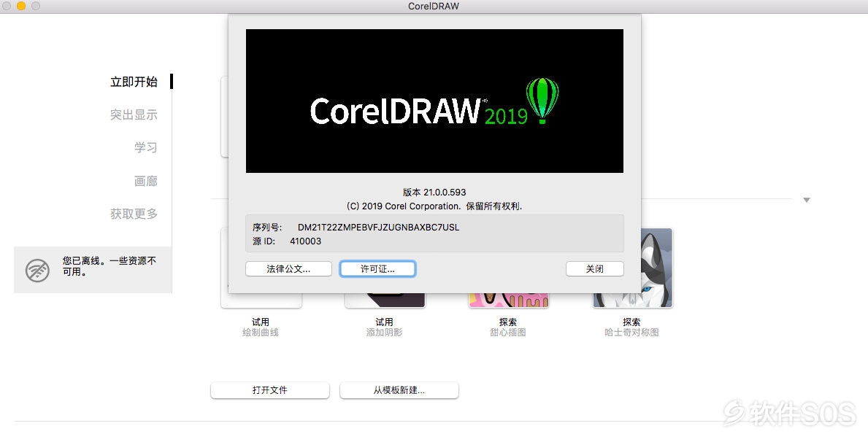Click the 许可证... license button
This screenshot has width=868, height=434.
point(377,269)
